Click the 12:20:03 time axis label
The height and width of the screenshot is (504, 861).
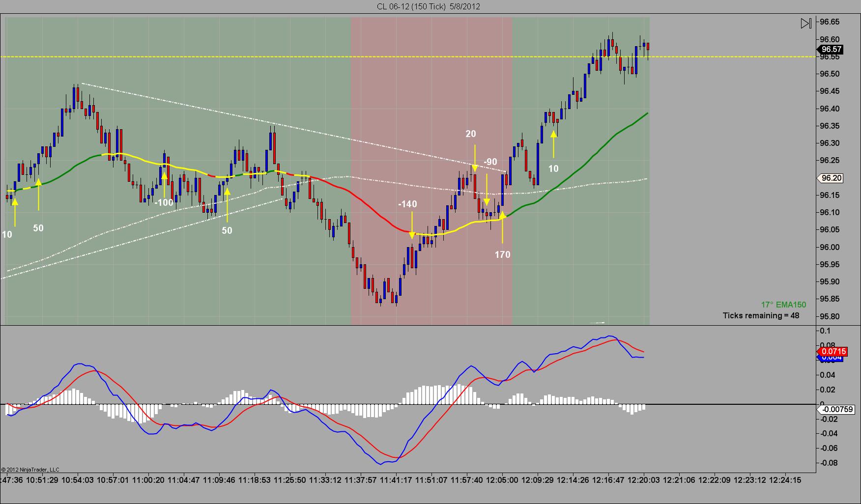click(x=644, y=480)
